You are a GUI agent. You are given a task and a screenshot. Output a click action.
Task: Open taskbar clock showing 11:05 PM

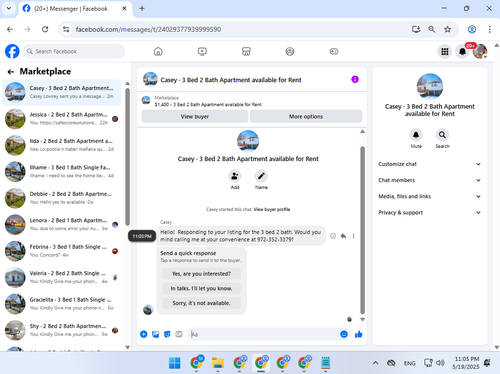click(x=466, y=363)
